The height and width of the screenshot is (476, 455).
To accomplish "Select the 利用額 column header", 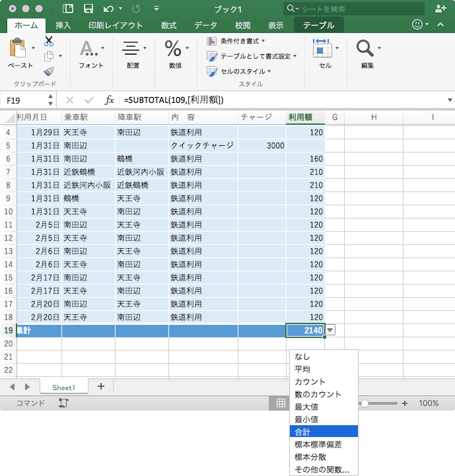I will [x=305, y=117].
